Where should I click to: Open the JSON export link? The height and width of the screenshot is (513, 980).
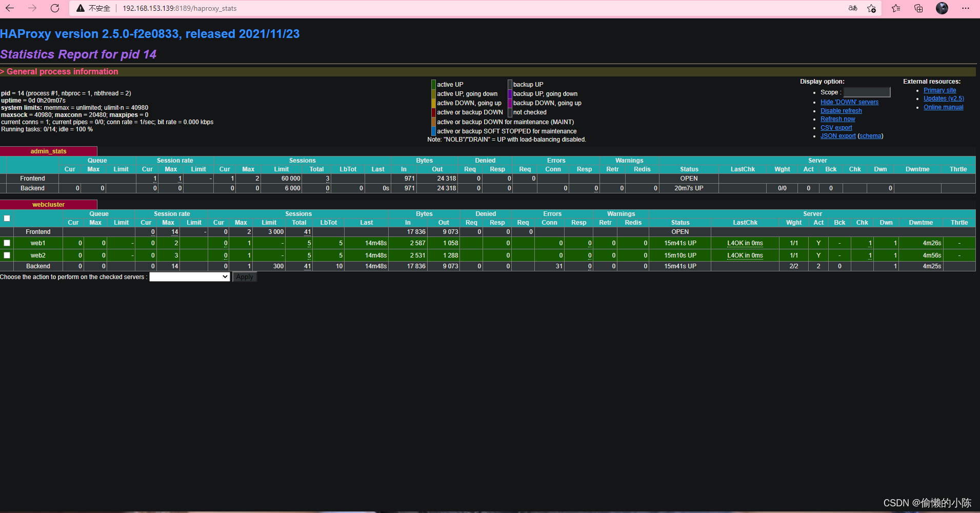pos(838,136)
